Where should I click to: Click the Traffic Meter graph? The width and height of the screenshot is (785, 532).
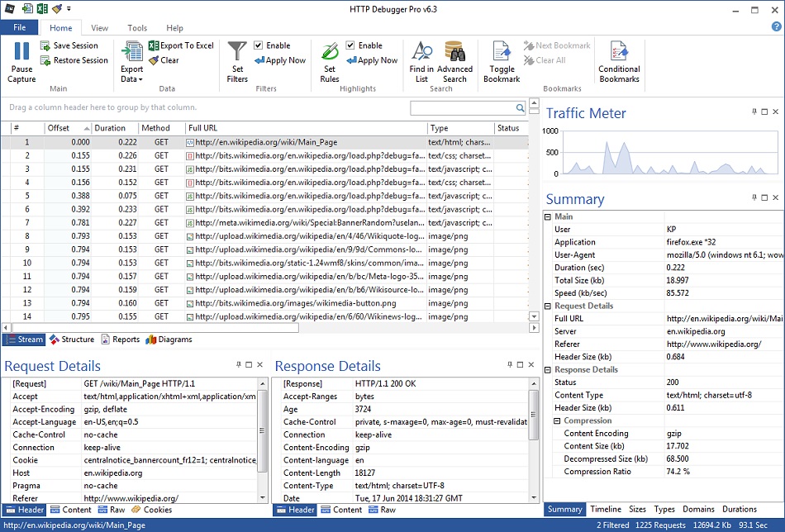click(x=670, y=153)
